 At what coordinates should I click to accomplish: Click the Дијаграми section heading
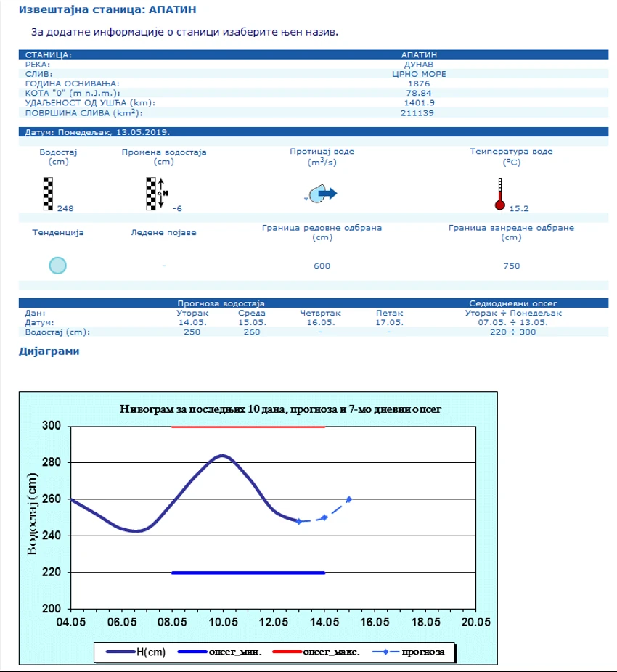49,351
